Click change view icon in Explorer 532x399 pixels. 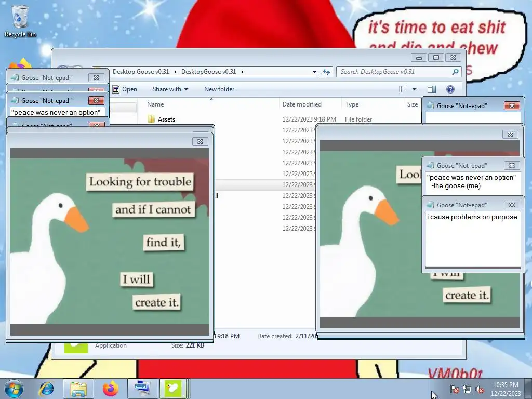(403, 89)
